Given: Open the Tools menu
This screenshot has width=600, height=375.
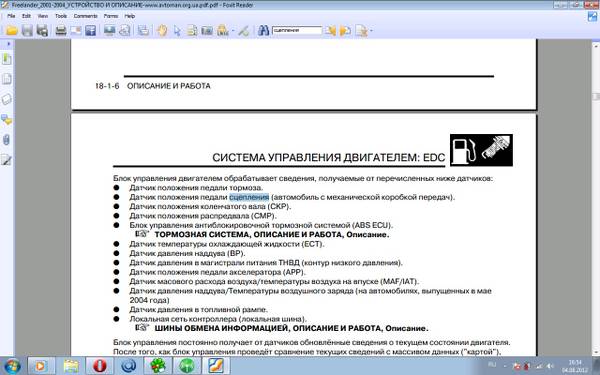Looking at the screenshot, I should pos(61,16).
